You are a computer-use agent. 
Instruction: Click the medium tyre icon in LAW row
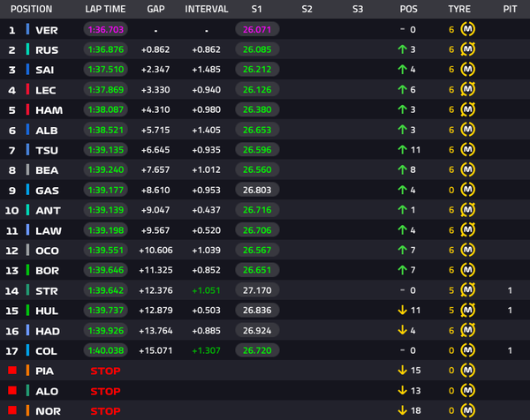(x=468, y=230)
